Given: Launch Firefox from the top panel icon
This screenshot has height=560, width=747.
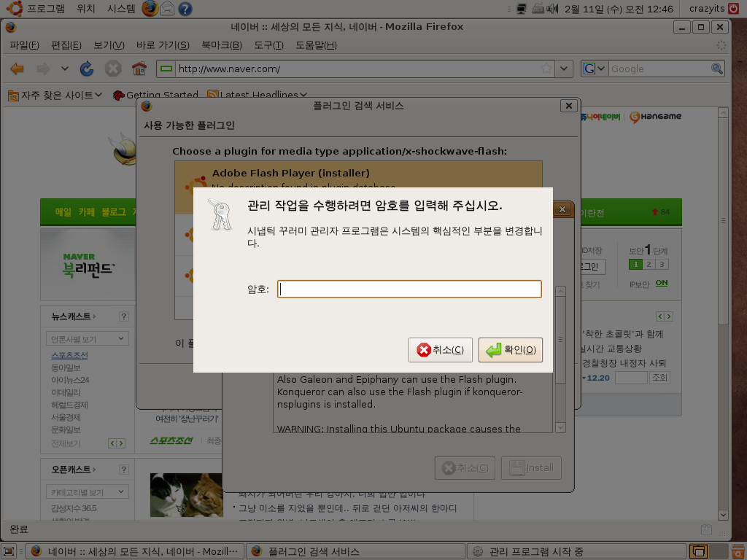Looking at the screenshot, I should click(150, 9).
